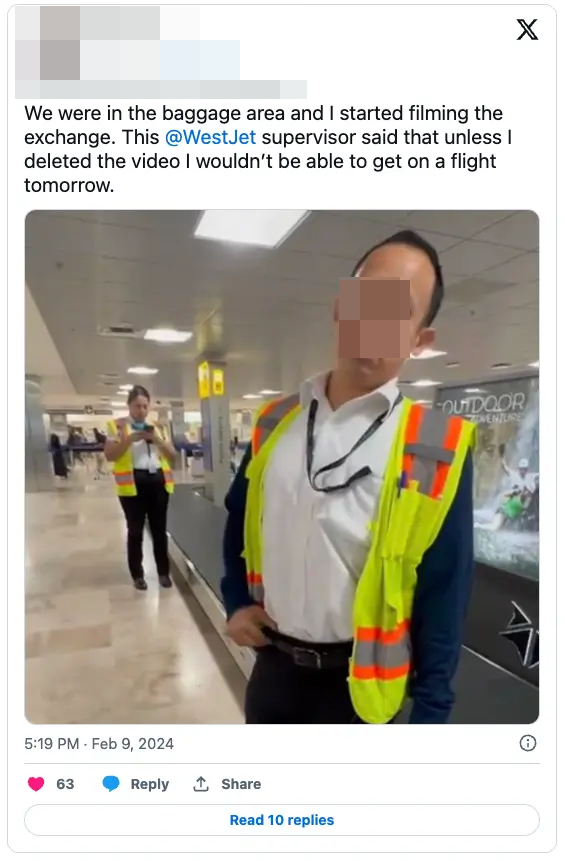564x860 pixels.
Task: Click the Read 10 replies button
Action: [281, 820]
